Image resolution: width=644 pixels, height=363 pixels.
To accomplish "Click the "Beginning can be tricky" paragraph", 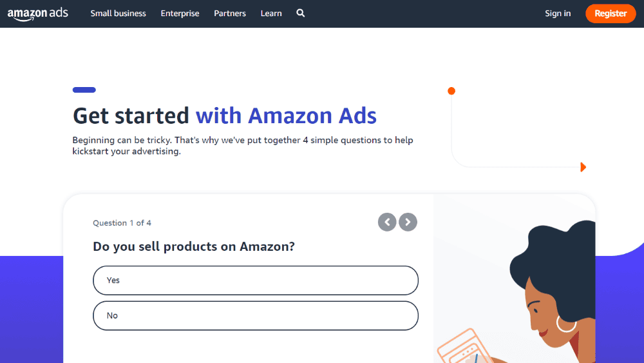I will coord(242,146).
